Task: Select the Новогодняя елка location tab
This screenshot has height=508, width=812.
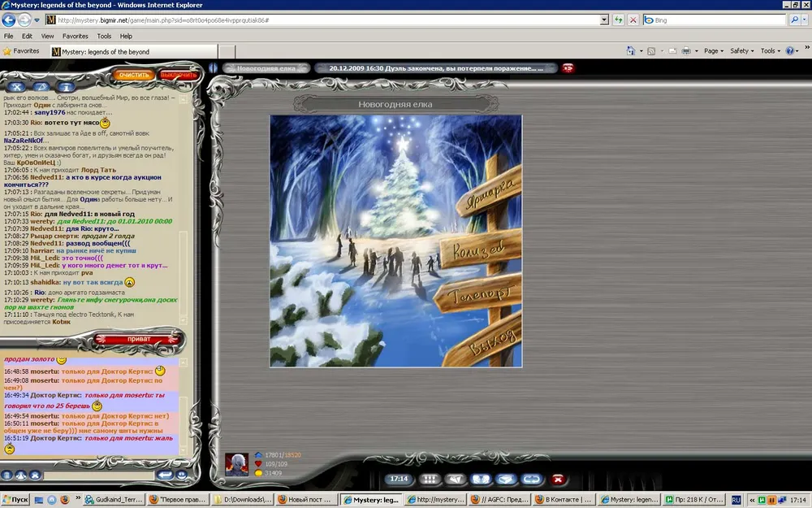Action: click(x=266, y=68)
